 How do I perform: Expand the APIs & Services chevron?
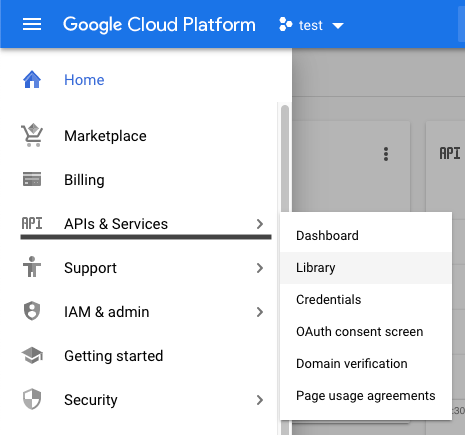[260, 224]
